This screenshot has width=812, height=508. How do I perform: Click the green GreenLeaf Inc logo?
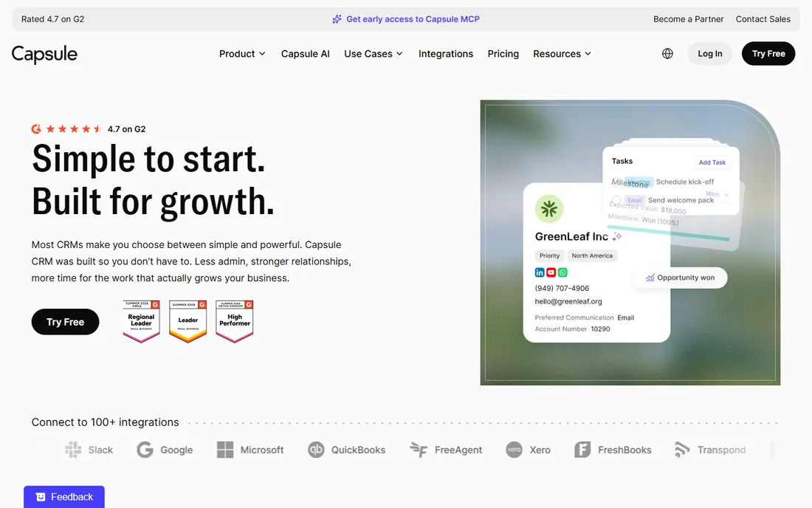[549, 209]
